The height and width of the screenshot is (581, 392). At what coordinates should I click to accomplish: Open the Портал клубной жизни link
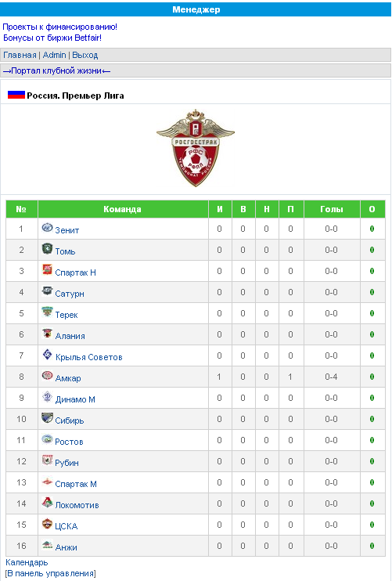point(56,70)
